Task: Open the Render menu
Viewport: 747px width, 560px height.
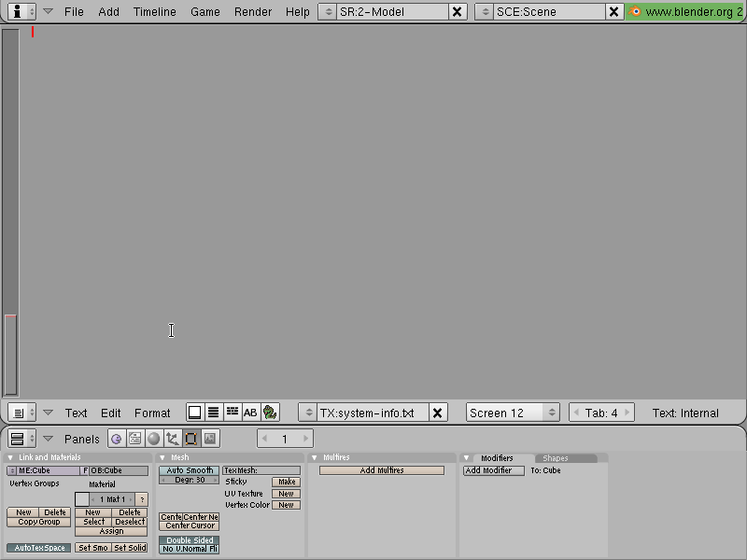Action: tap(253, 12)
